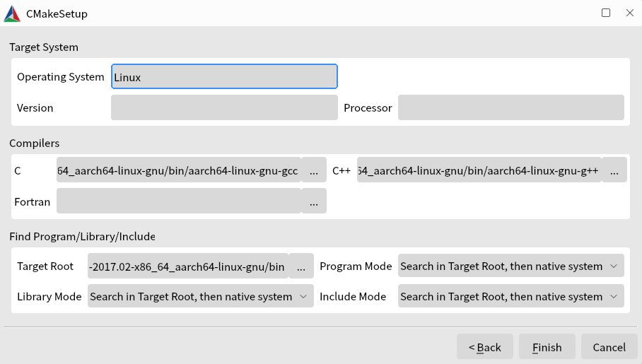Focus the Operating System text field

pos(224,77)
